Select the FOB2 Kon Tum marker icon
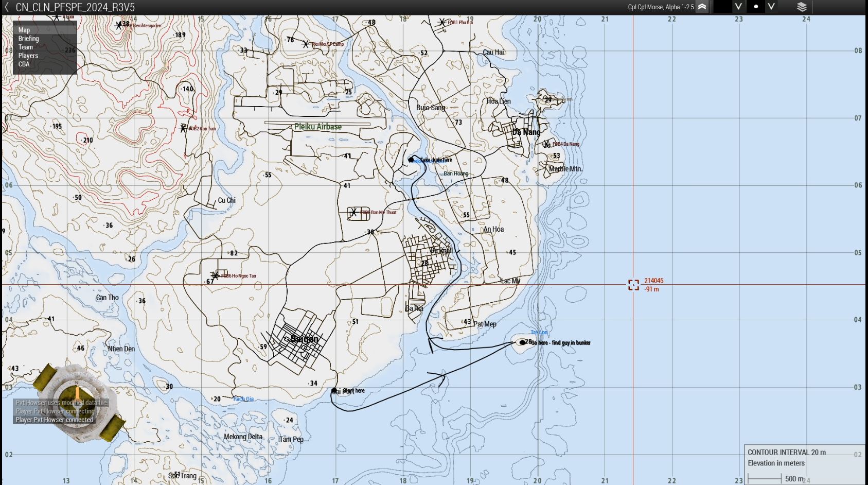 (183, 128)
